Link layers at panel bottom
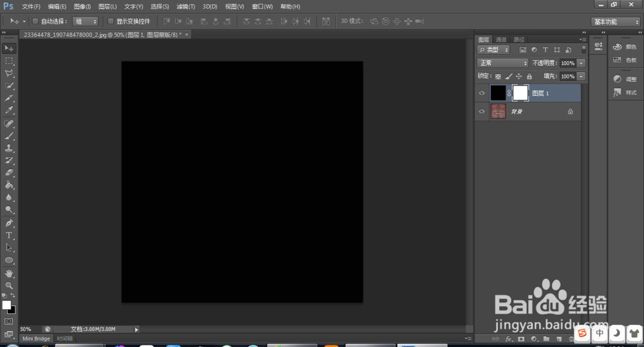Screen dimensions: 644x347 point(496,339)
